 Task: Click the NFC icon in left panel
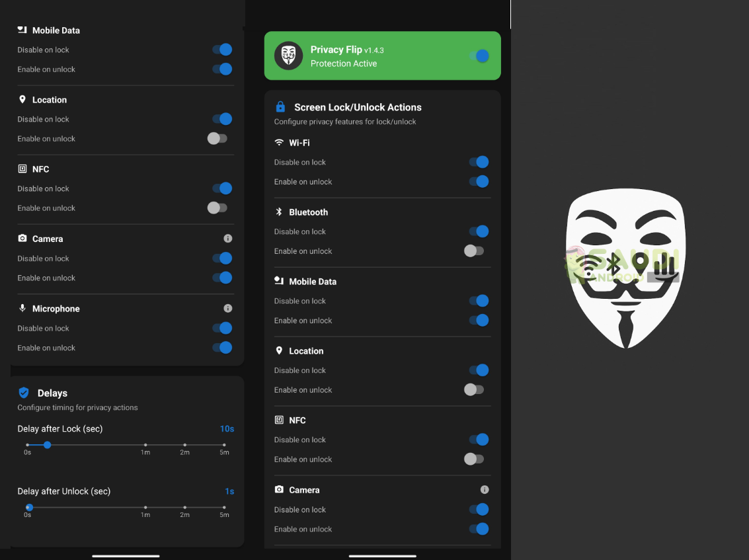pos(22,169)
